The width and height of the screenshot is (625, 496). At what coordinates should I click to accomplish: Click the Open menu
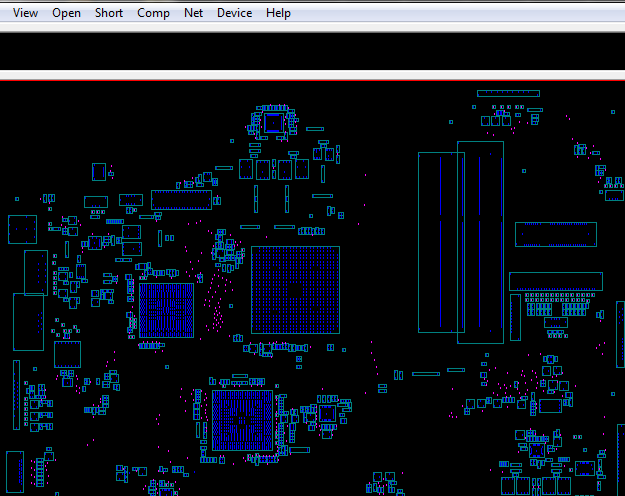point(66,13)
